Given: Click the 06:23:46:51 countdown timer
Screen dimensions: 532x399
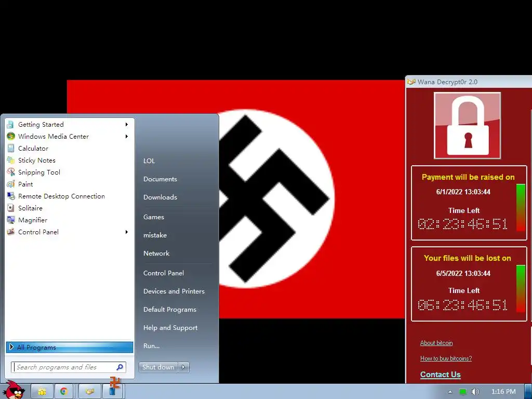Looking at the screenshot, I should tap(463, 305).
